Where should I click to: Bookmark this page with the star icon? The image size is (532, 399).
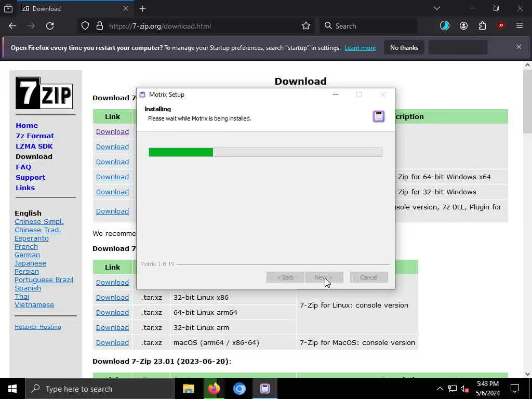[306, 26]
